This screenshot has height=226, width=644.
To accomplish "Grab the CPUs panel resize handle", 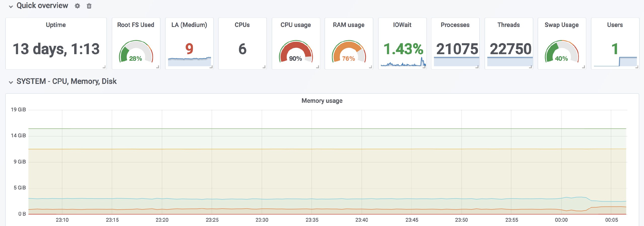I will tap(264, 67).
